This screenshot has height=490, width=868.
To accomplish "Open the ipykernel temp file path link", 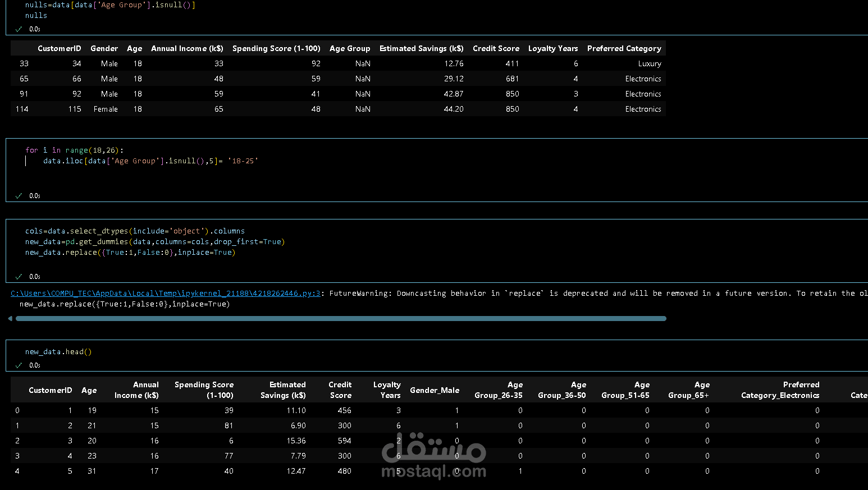I will [166, 294].
